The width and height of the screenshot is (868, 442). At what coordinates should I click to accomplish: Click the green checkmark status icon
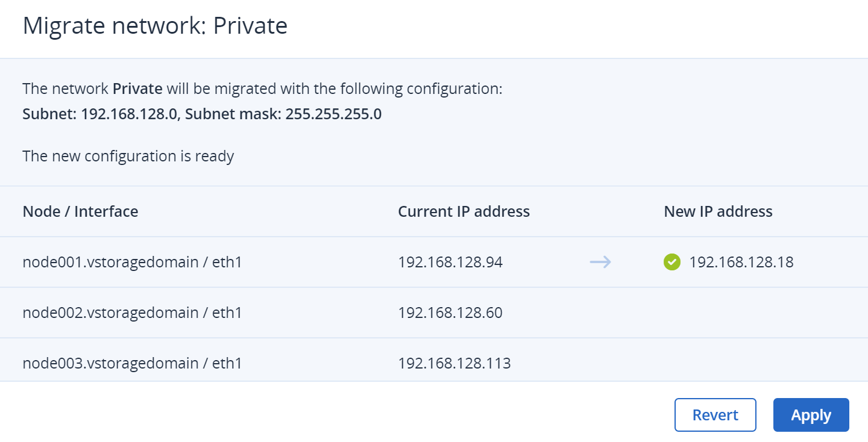click(x=672, y=262)
